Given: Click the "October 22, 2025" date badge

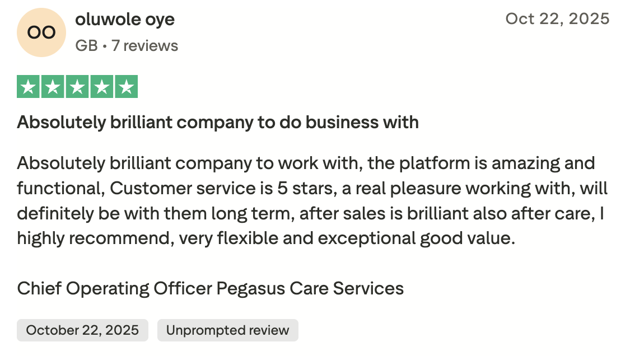Looking at the screenshot, I should tap(82, 330).
